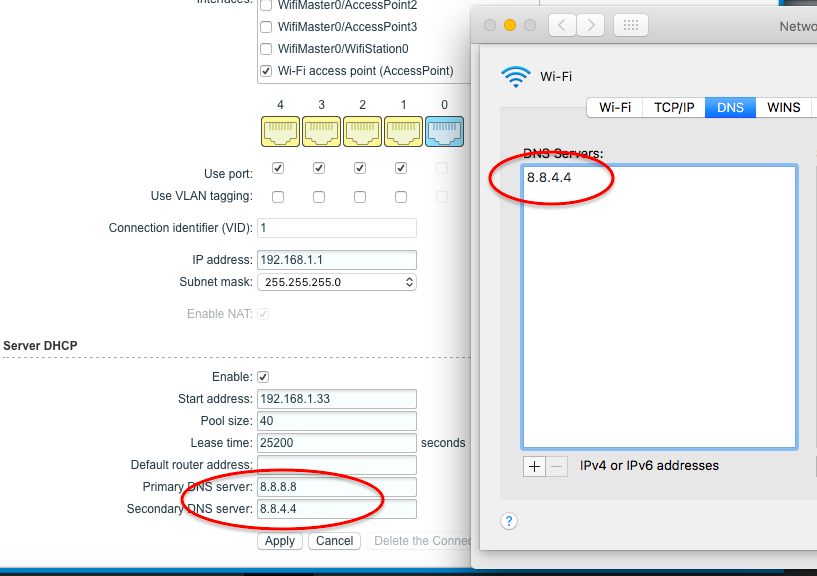Click the Pool size field
Viewport: 817px width, 576px height.
[337, 421]
